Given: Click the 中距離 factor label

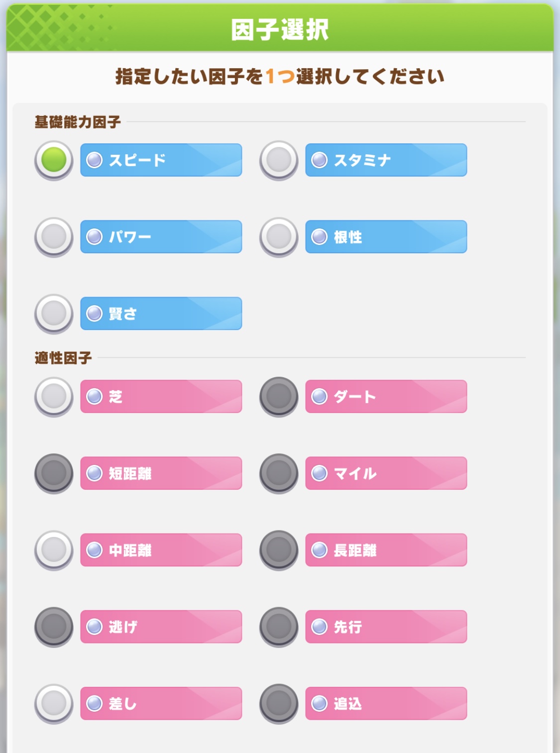Looking at the screenshot, I should 161,550.
